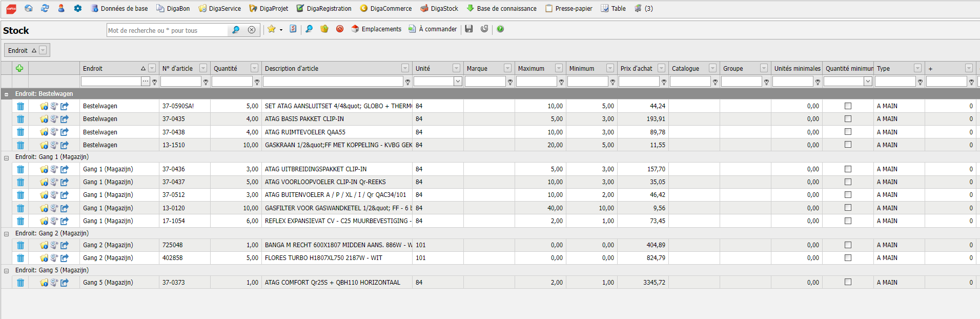This screenshot has width=980, height=319.
Task: Toggle Quantité minimum checkbox for article 17-1054
Action: (x=848, y=221)
